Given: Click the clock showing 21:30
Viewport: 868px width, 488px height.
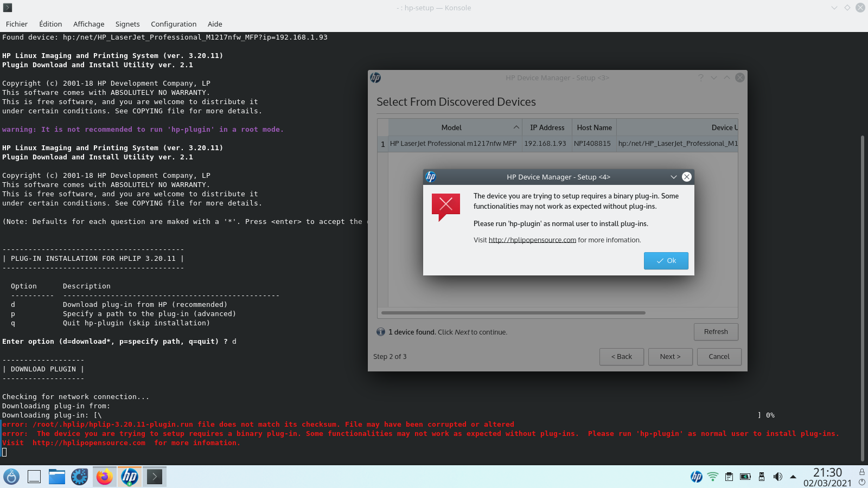Looking at the screenshot, I should point(827,472).
